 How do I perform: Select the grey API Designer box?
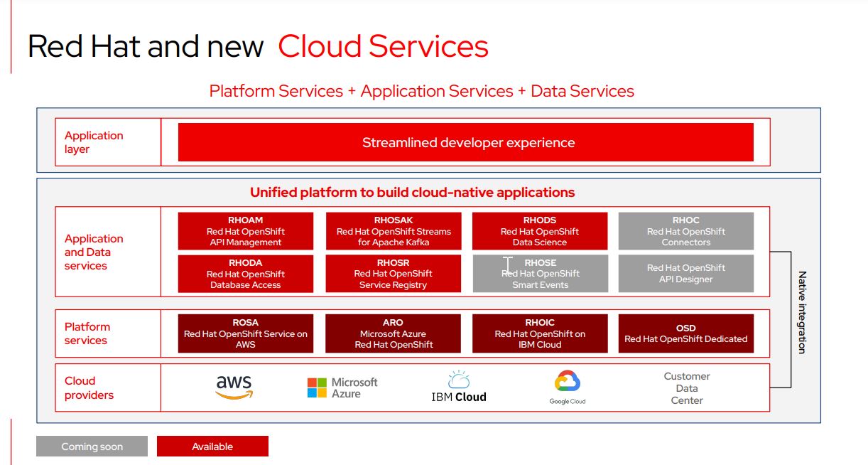[685, 274]
